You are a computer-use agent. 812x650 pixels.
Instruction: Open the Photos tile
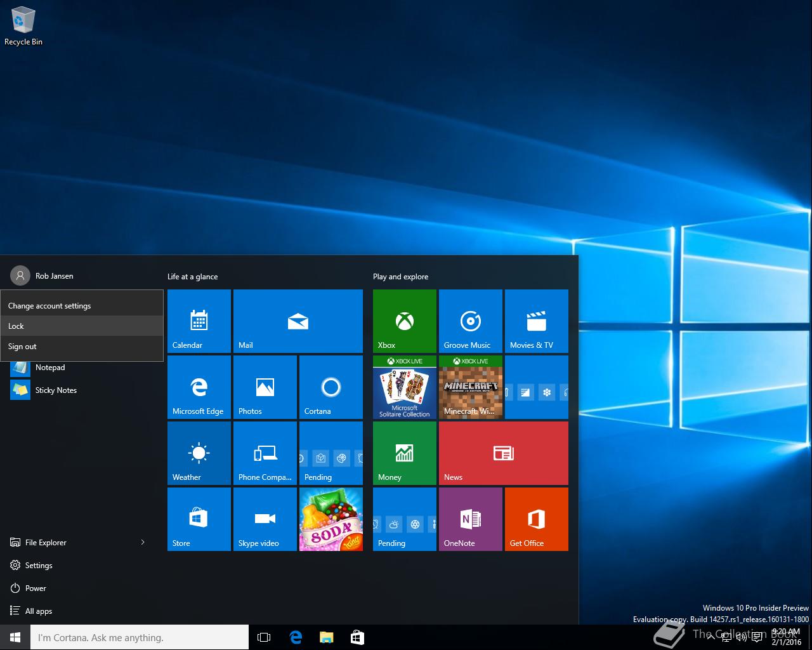[265, 387]
